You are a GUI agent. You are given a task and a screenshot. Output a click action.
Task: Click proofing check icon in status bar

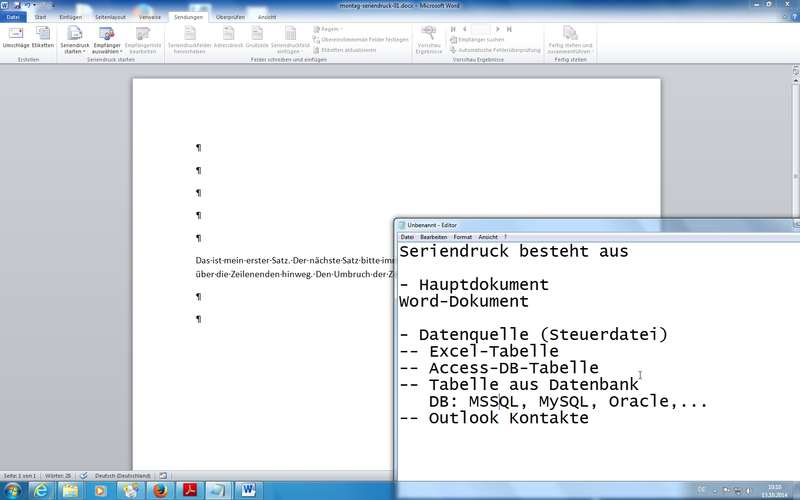point(84,476)
